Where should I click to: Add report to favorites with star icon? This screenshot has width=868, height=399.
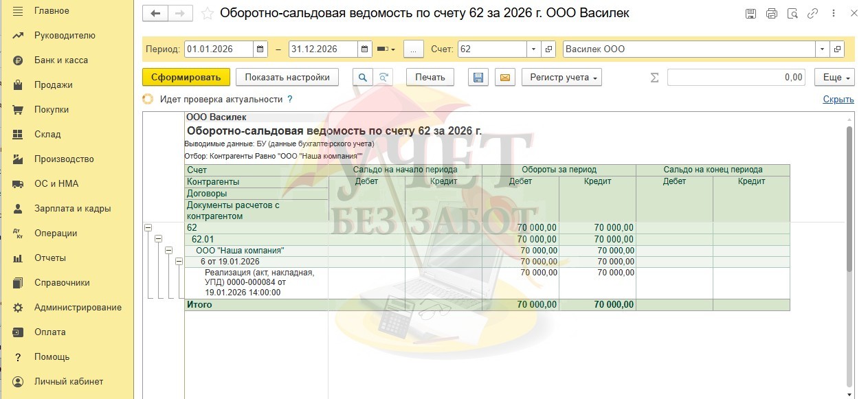pyautogui.click(x=206, y=13)
